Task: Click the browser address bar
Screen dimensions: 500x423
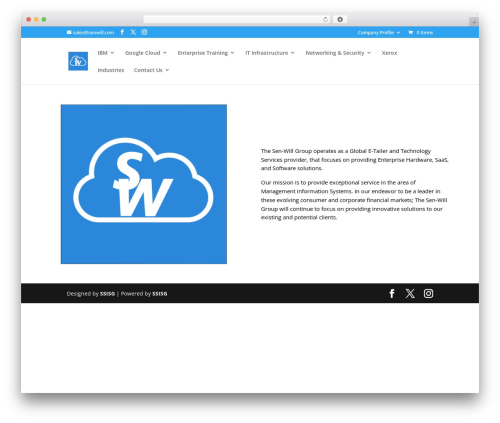Action: click(x=237, y=19)
